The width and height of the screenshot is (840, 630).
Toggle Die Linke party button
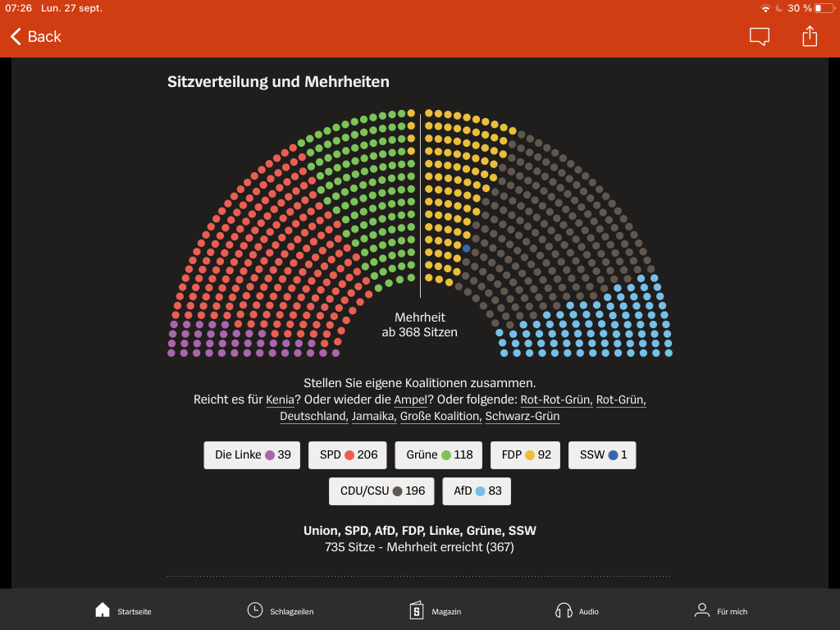252,455
